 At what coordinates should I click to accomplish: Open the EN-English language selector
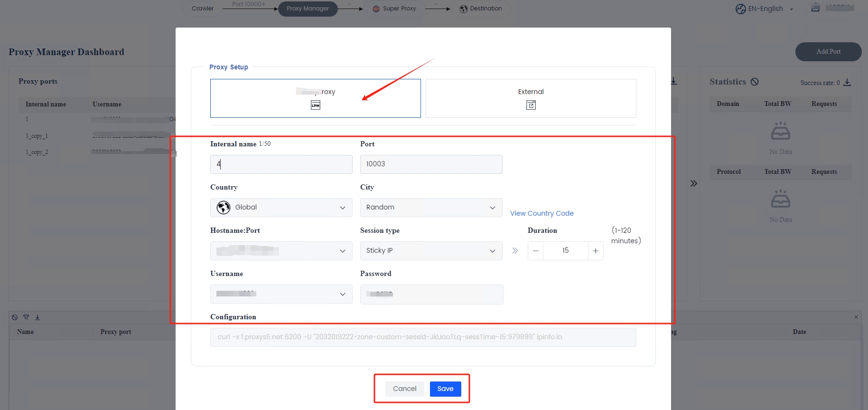[x=765, y=9]
